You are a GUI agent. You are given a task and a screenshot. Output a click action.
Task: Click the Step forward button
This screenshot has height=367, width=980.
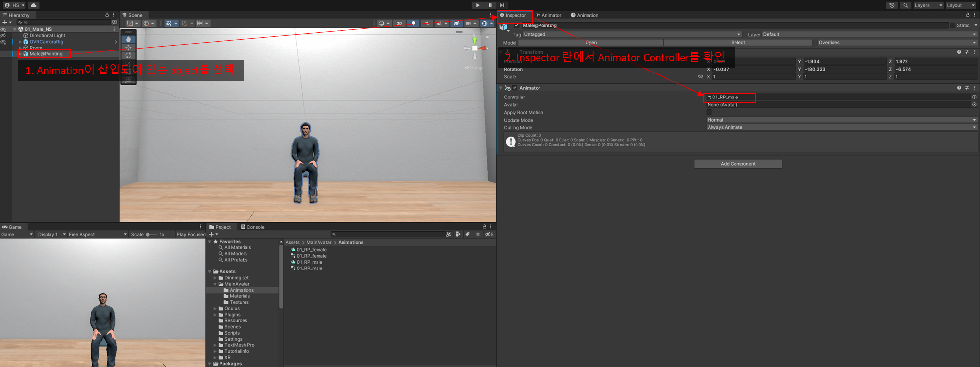[502, 5]
